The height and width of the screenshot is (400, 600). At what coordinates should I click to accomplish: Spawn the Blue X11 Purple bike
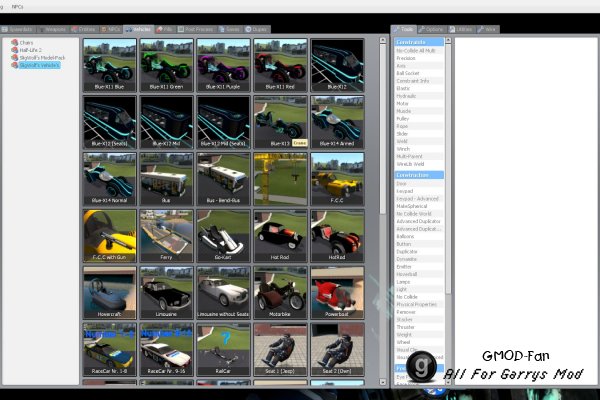223,65
